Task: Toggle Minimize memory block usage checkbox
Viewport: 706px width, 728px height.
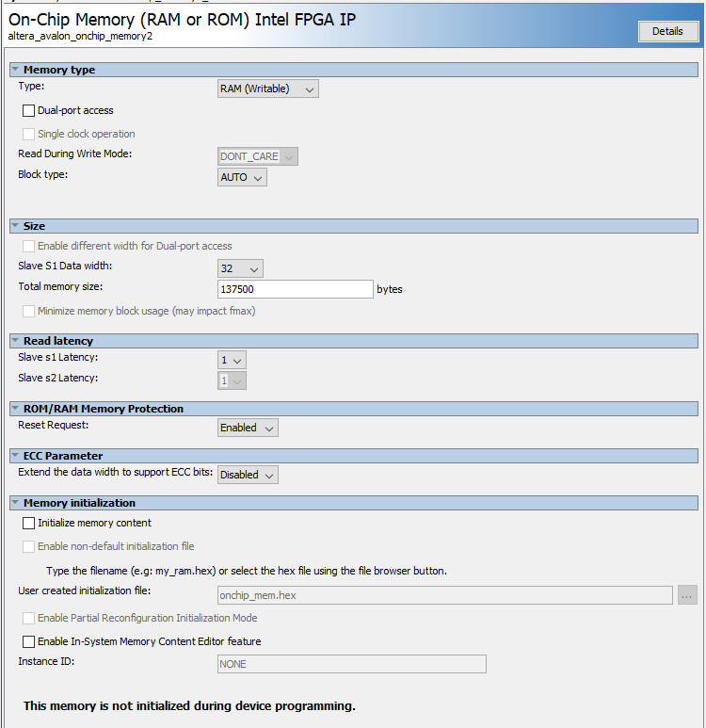Action: [x=29, y=311]
